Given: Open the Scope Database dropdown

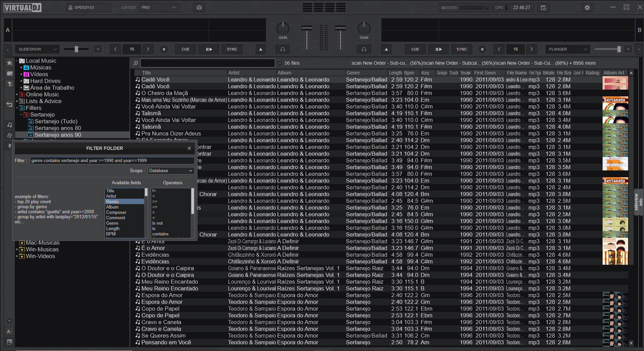Looking at the screenshot, I should [x=171, y=171].
